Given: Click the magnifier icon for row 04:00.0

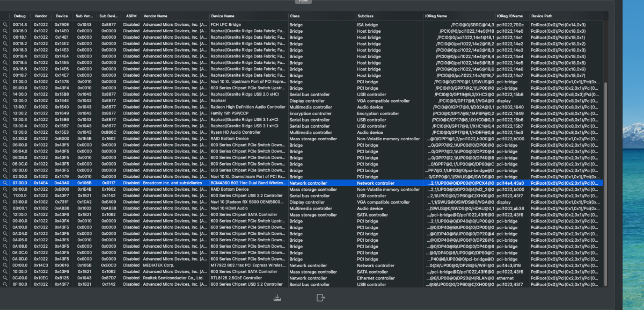Looking at the screenshot, I should click(5, 139).
